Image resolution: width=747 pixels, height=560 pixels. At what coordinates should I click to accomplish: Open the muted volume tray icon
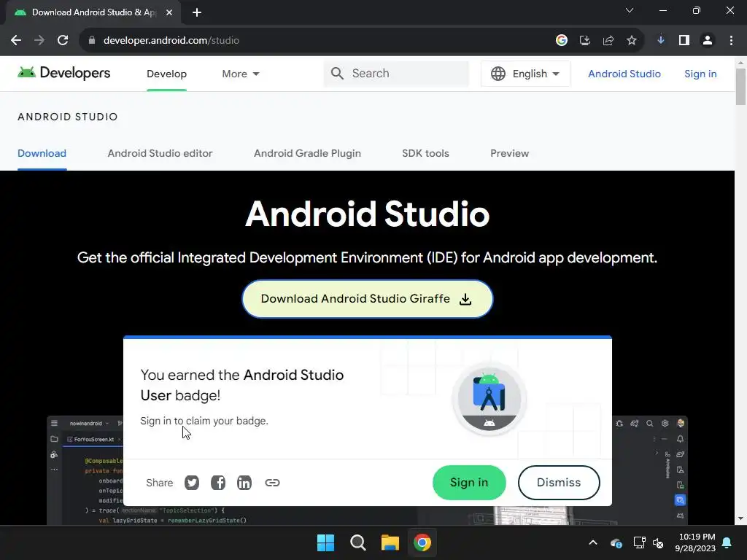pos(659,542)
